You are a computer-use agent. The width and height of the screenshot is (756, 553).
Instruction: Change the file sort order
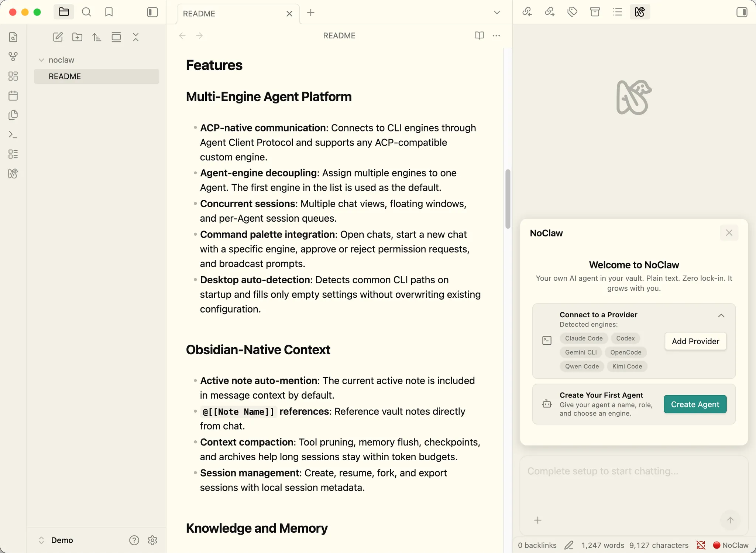tap(97, 37)
